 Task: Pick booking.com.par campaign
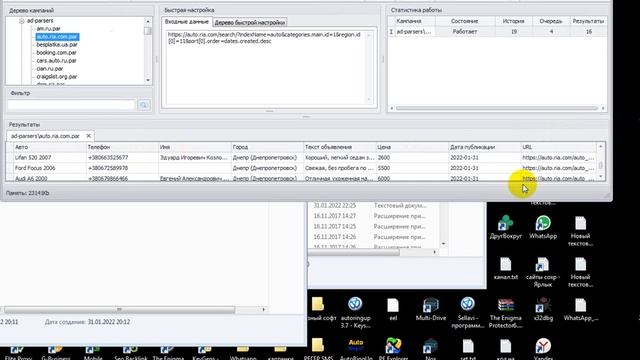tap(56, 53)
